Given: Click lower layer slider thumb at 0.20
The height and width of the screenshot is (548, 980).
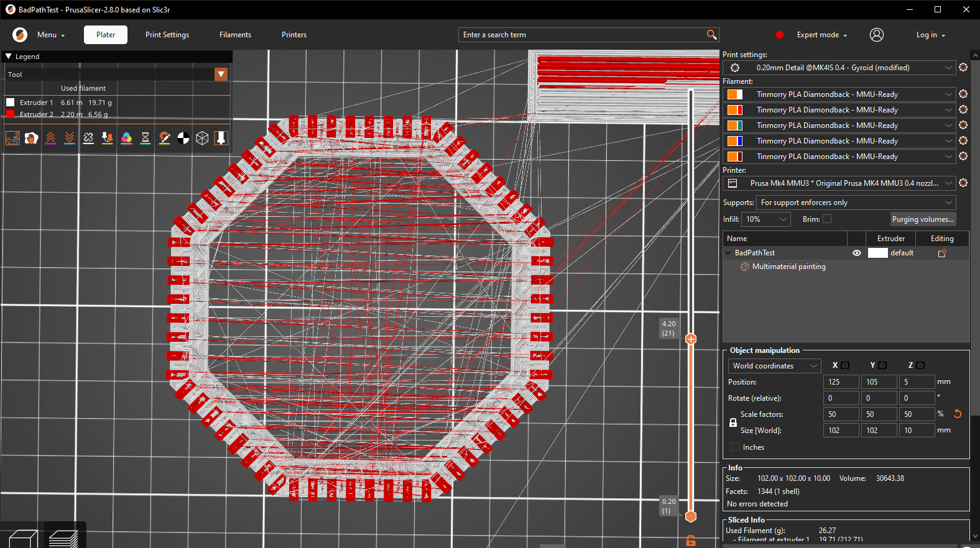Looking at the screenshot, I should tap(691, 516).
